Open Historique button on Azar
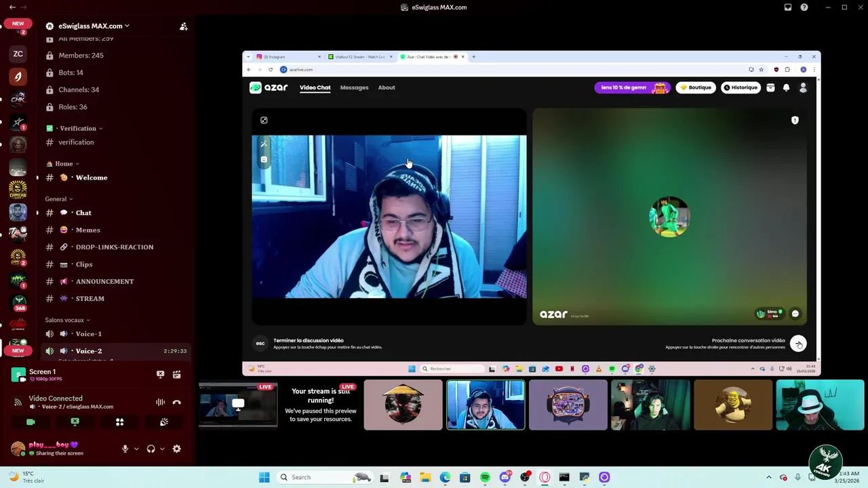The height and width of the screenshot is (488, 868). (x=741, y=87)
